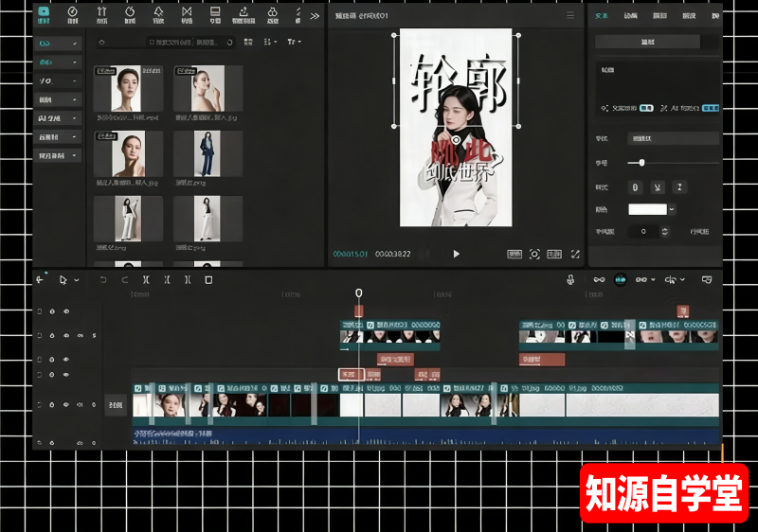Click the microphone record icon above timeline
Image resolution: width=758 pixels, height=532 pixels.
pyautogui.click(x=570, y=280)
